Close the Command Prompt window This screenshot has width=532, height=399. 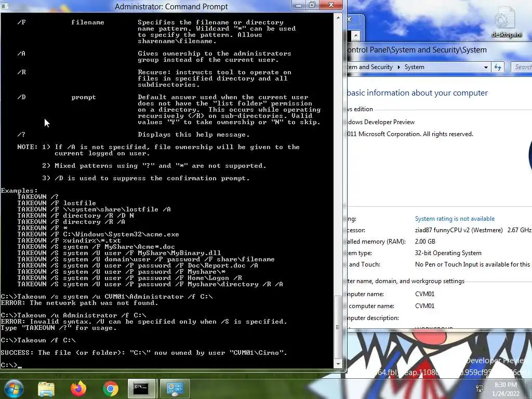(x=331, y=5)
